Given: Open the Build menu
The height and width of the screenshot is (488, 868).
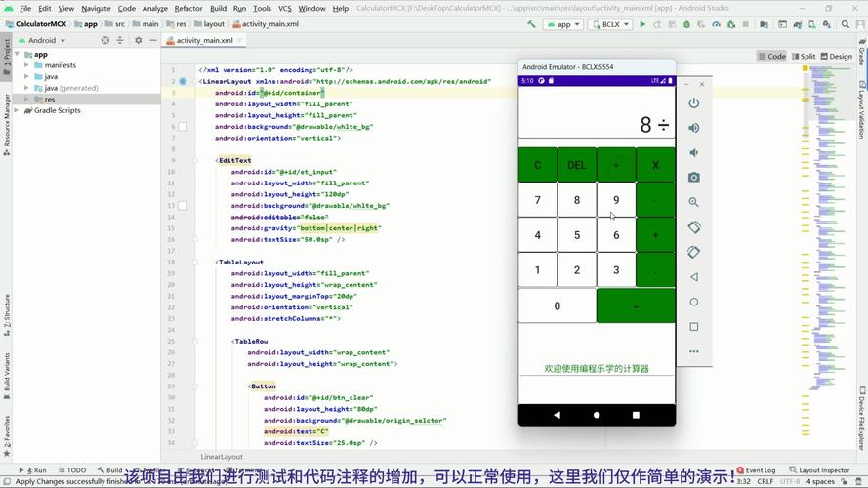Looking at the screenshot, I should 218,9.
